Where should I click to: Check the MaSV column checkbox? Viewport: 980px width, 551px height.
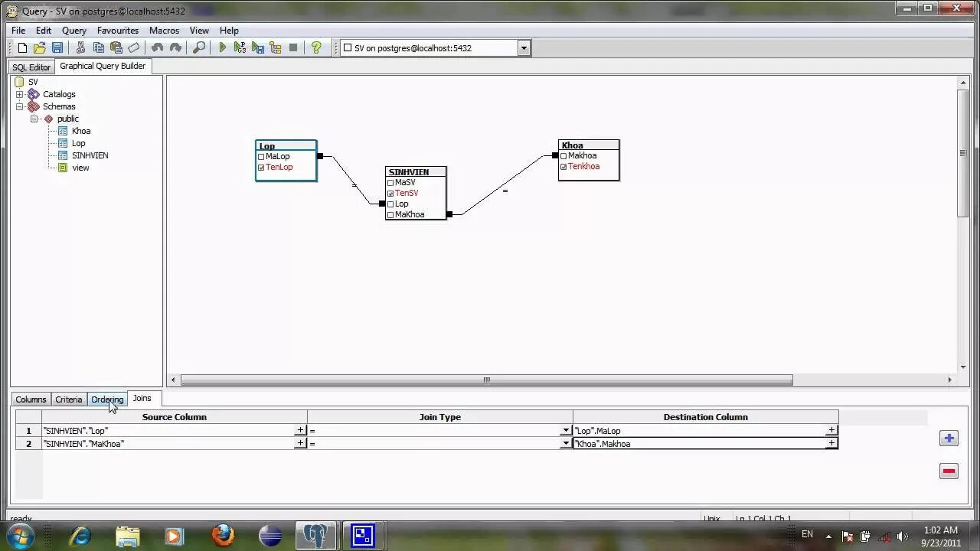(x=390, y=183)
